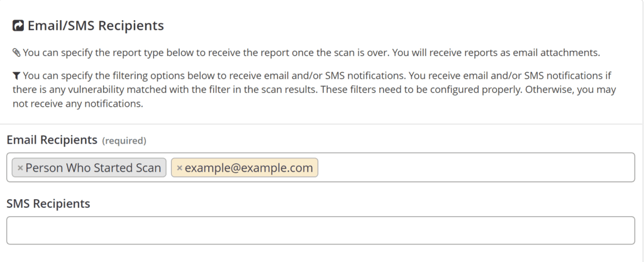
Task: Remove the example@example.com recipient tag
Action: tap(179, 168)
